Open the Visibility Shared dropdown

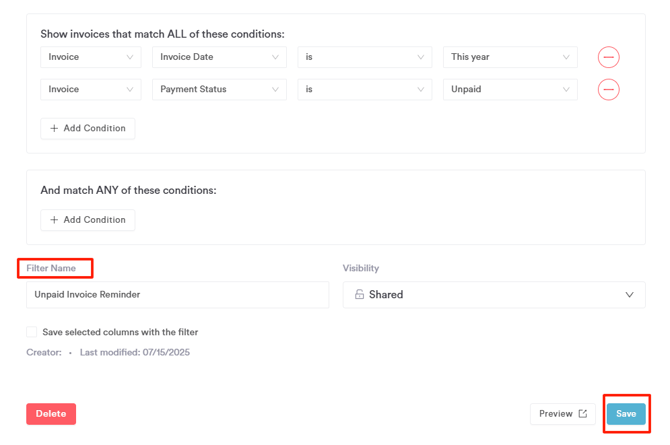click(x=494, y=295)
